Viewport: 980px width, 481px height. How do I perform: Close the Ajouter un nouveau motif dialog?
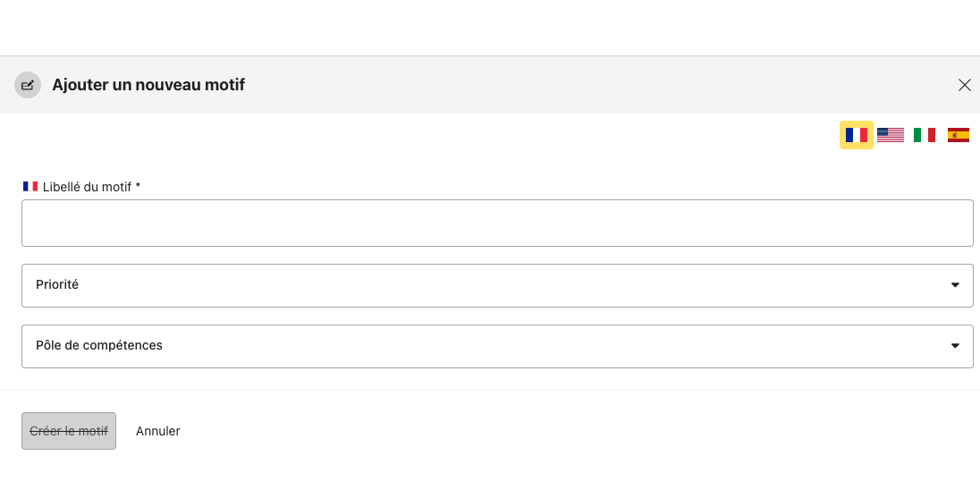[x=964, y=85]
